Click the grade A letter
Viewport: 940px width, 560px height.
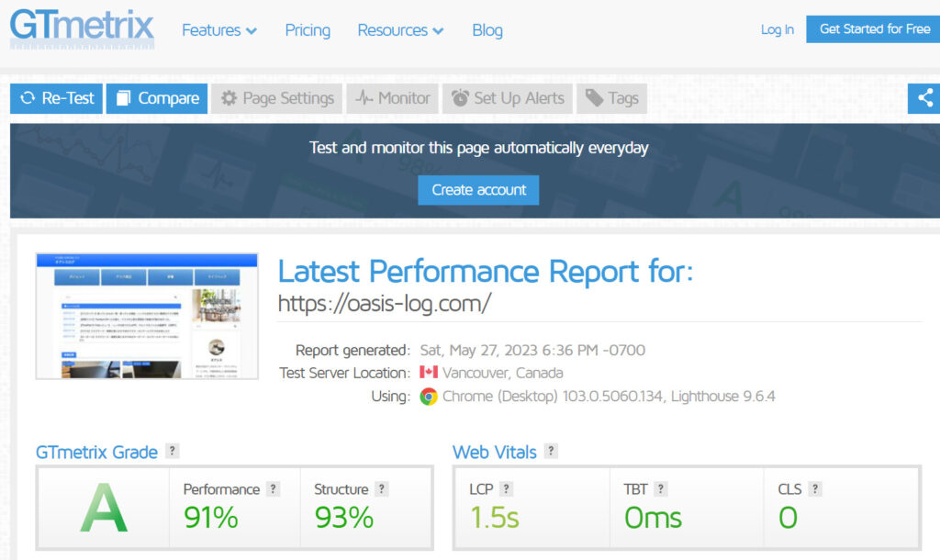(x=104, y=509)
